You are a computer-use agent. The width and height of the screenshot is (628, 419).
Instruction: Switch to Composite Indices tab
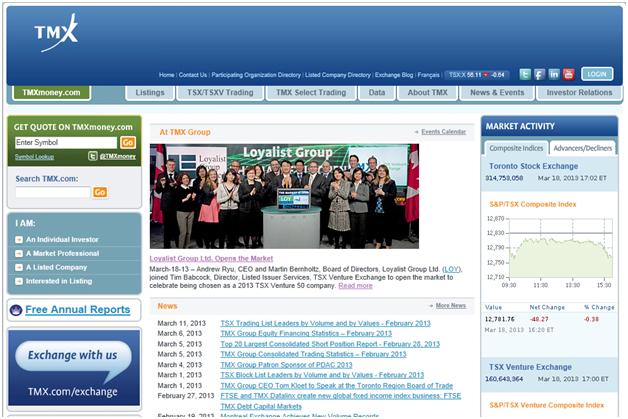coord(516,148)
